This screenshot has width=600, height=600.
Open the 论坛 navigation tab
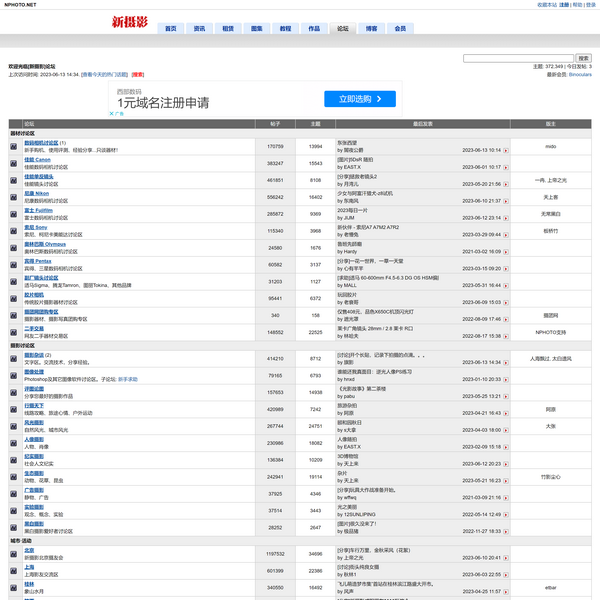(x=343, y=29)
